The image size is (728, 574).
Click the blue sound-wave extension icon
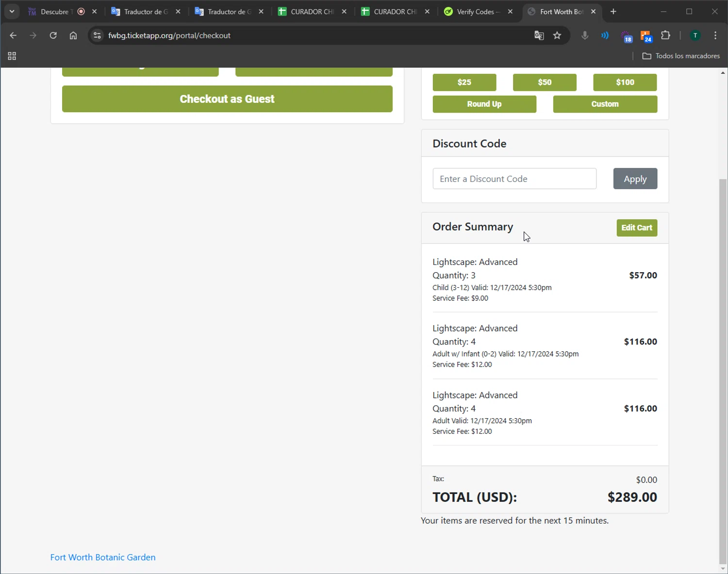click(605, 35)
